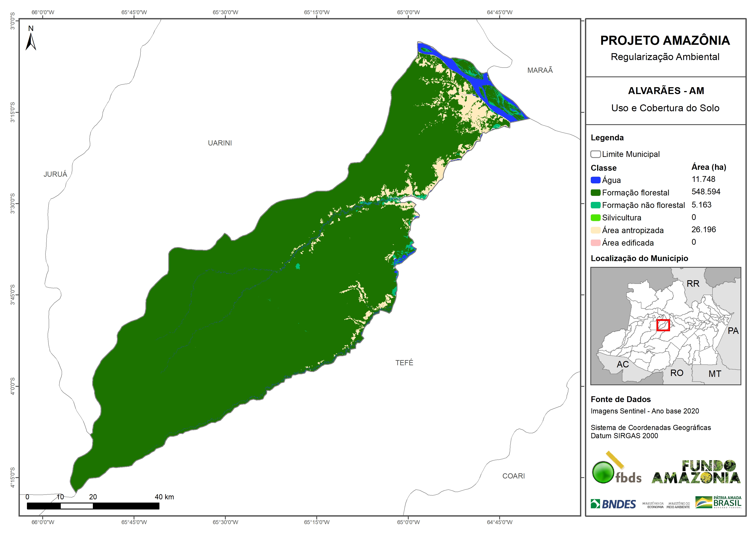This screenshot has width=756, height=534.
Task: Click the BNDES logo
Action: [x=613, y=504]
